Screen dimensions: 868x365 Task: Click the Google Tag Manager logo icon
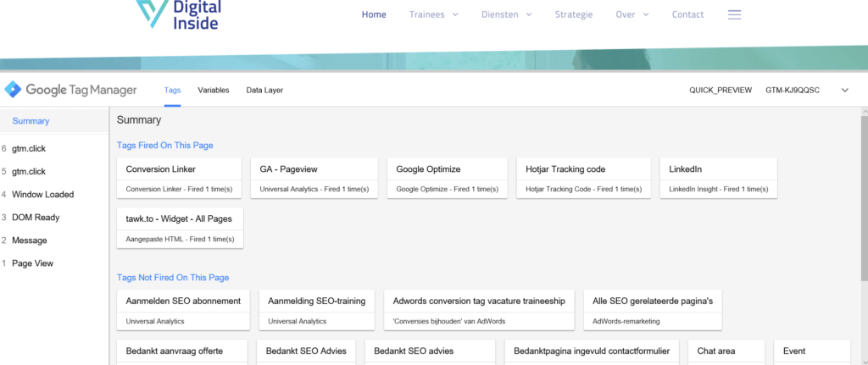click(13, 90)
